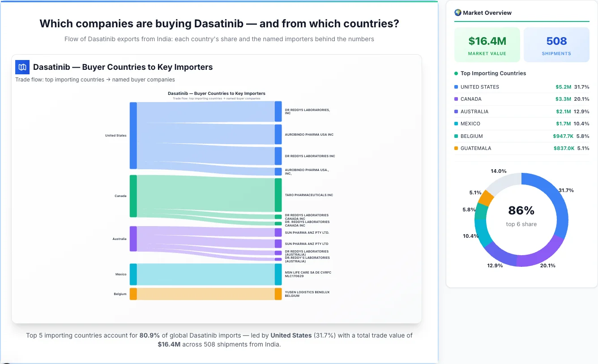Click the orange legend square beside GUATEMALA
598x364 pixels.
[455, 148]
